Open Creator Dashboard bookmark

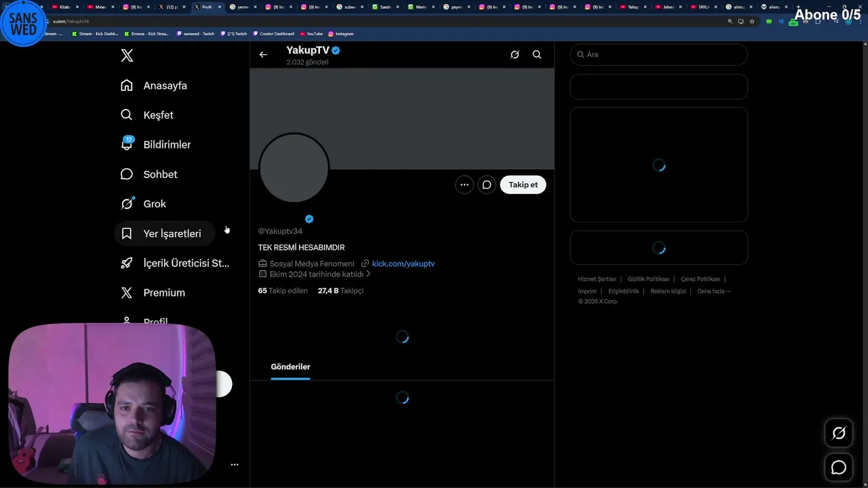click(x=273, y=33)
